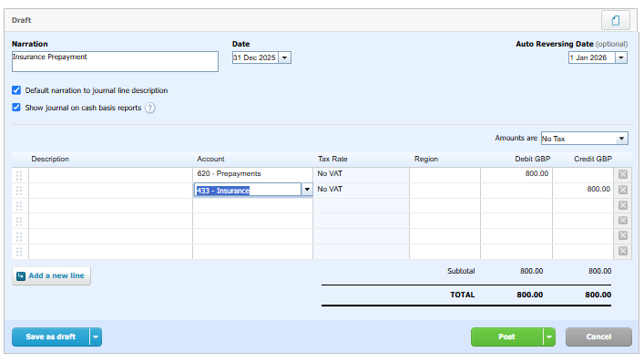
Task: Grab the drag handle of the Prepayments row
Action: tap(19, 175)
